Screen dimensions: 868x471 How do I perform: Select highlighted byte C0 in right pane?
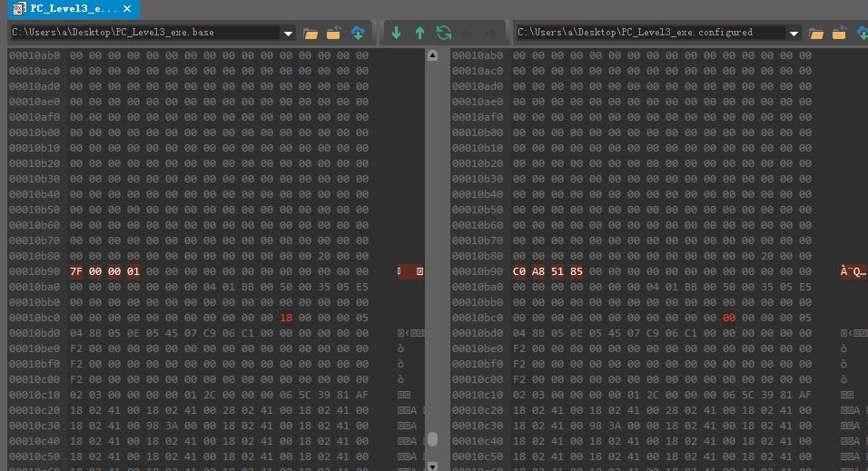coord(518,271)
